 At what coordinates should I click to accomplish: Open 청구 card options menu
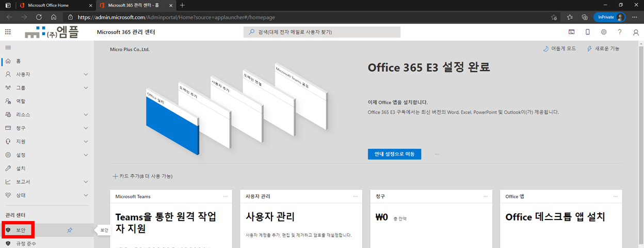tap(485, 196)
